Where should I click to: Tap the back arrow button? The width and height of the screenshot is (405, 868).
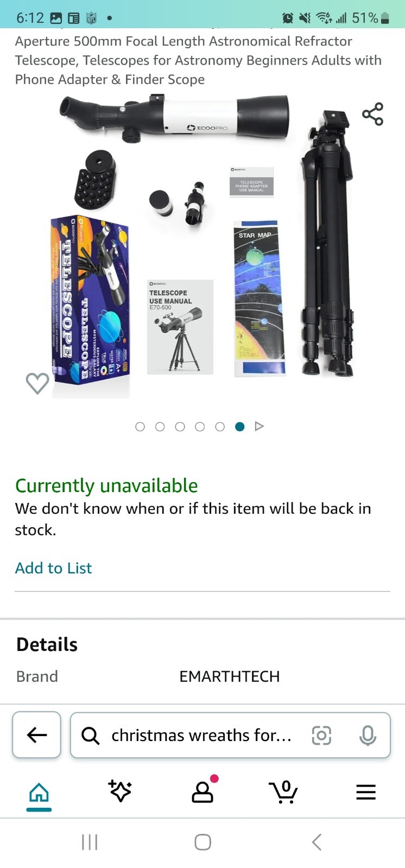coord(36,735)
